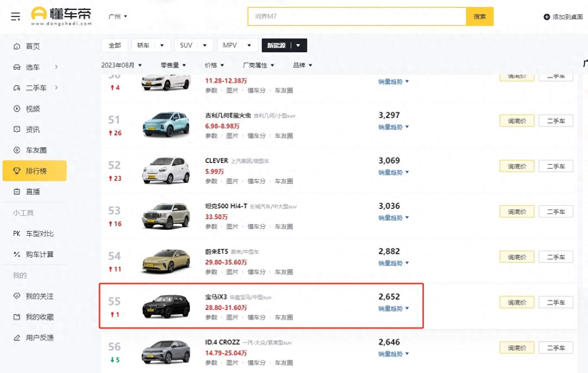Select the MPV category tab
Viewport: 588px width, 373px height.
click(x=230, y=45)
